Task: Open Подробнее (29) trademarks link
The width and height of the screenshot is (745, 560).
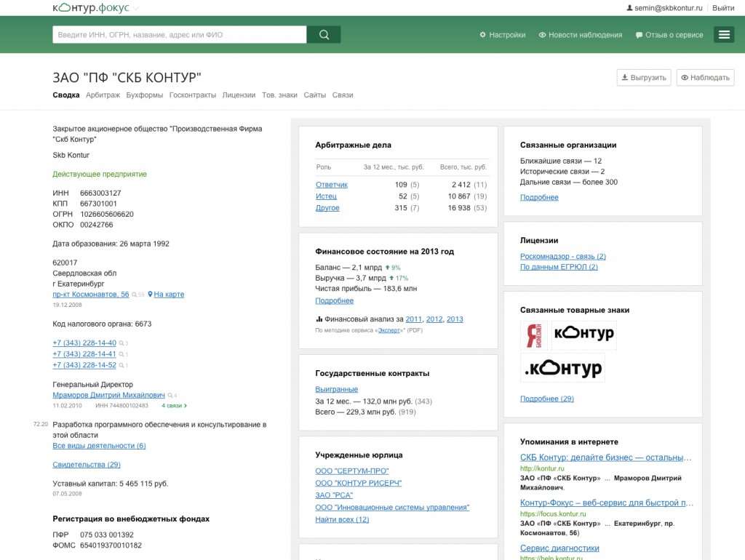Action: (x=547, y=399)
